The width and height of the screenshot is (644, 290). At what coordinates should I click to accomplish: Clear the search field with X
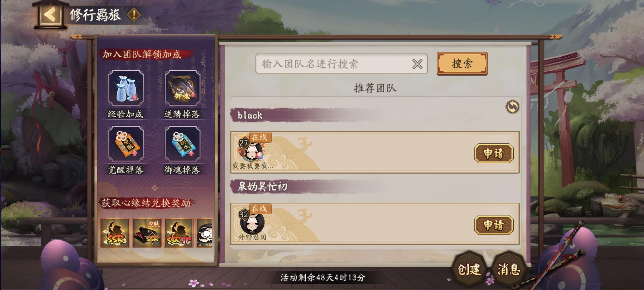coord(417,64)
